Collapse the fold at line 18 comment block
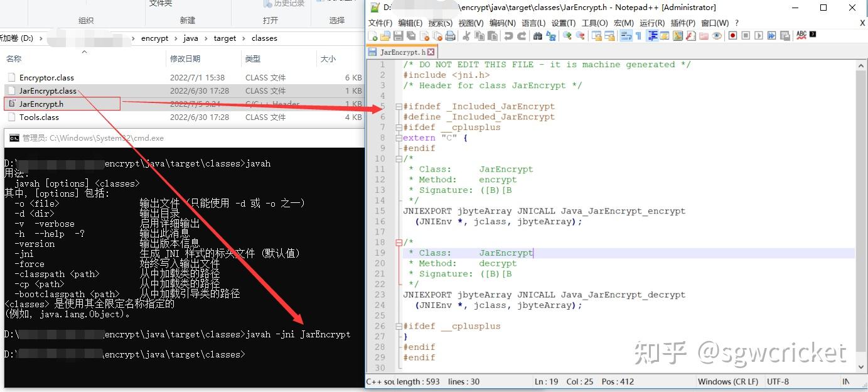Viewport: 868px width, 392px height. pos(399,241)
